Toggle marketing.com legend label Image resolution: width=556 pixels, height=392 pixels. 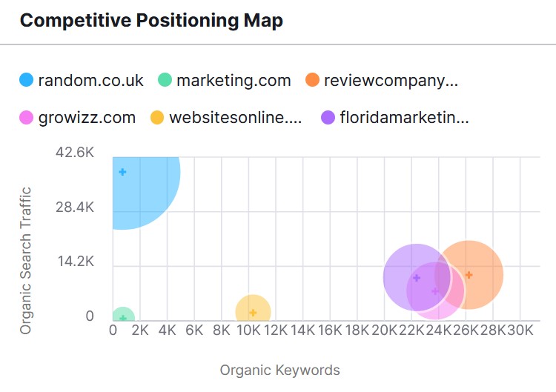coord(234,81)
